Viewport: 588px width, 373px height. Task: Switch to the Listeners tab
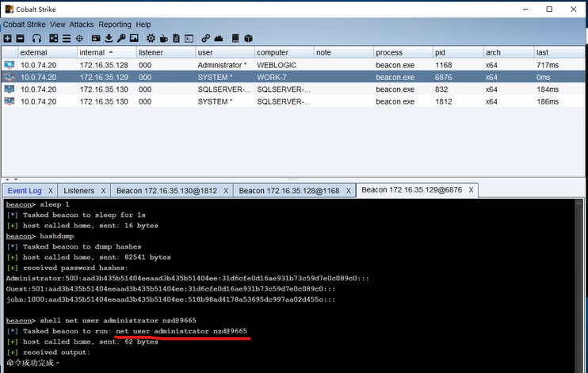point(78,191)
